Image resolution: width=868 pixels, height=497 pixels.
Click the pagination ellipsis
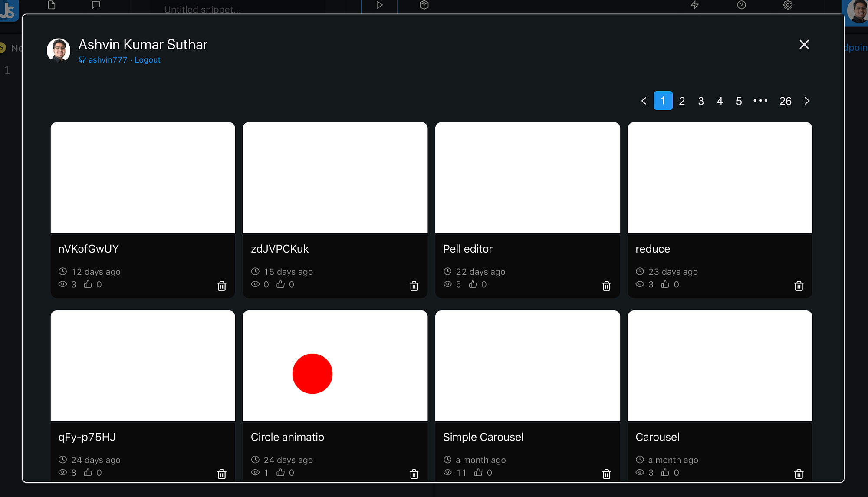click(x=760, y=101)
